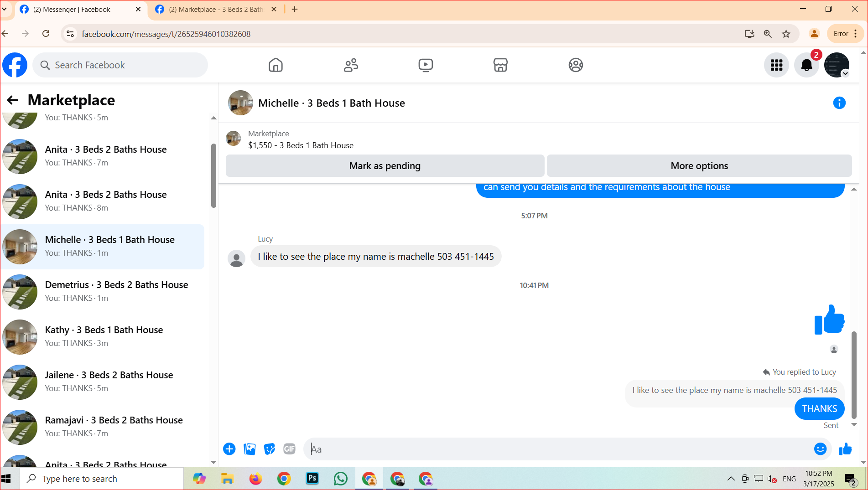
Task: Close the Messenger | Facebook tab
Action: 138,10
